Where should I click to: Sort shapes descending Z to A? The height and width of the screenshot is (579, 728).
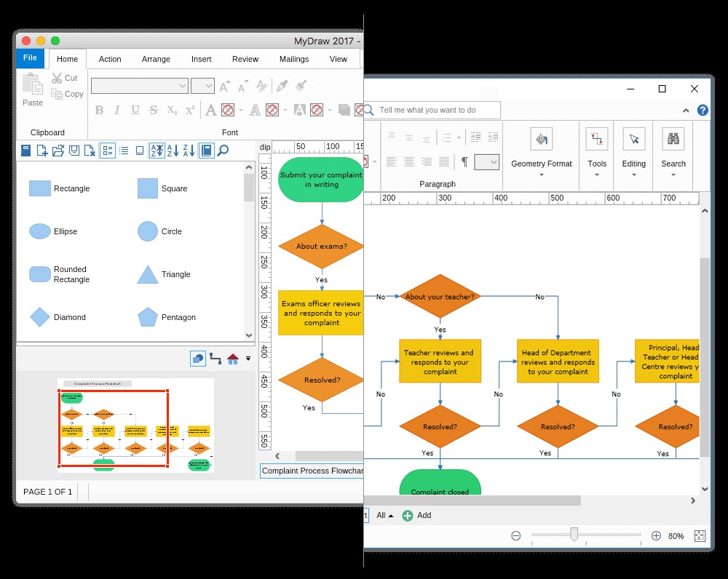pyautogui.click(x=189, y=151)
